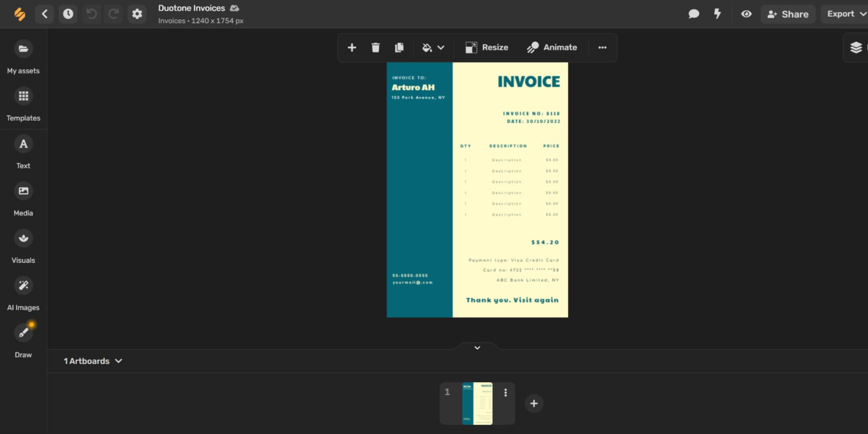Select the Draw tool

pyautogui.click(x=23, y=339)
